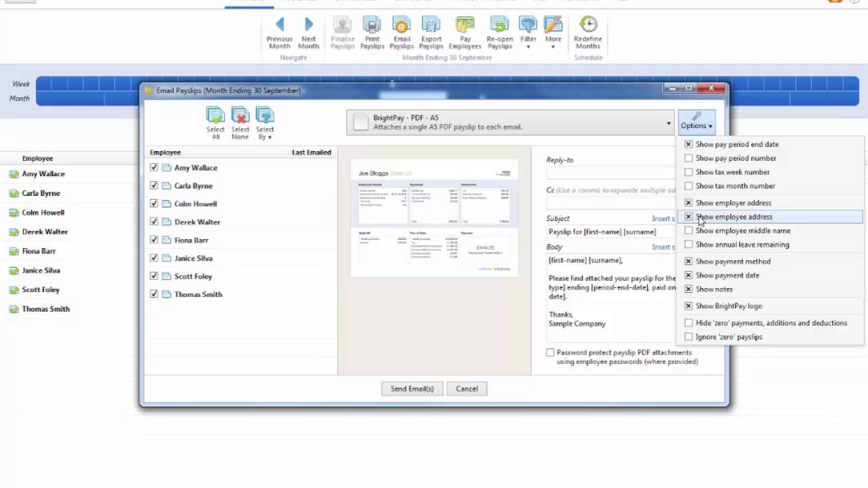Select Fiona Barr in the background employee list
This screenshot has height=488, width=868.
coord(39,251)
